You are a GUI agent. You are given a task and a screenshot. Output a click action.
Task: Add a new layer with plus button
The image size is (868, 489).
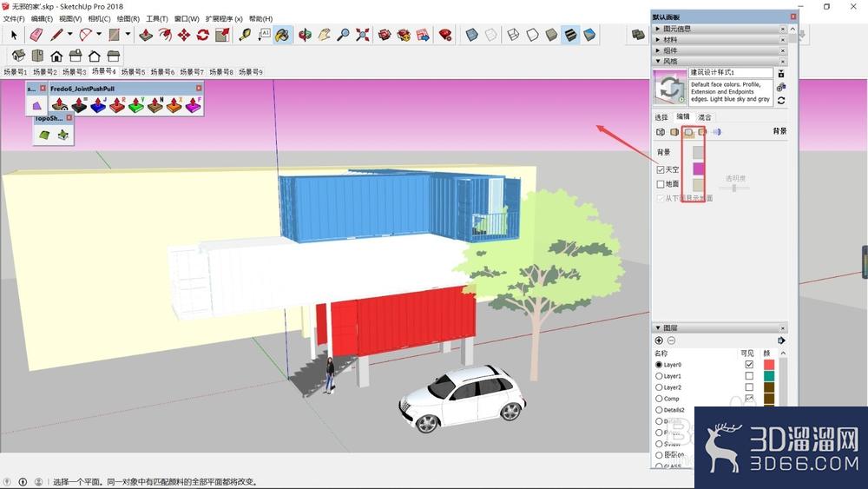(659, 340)
